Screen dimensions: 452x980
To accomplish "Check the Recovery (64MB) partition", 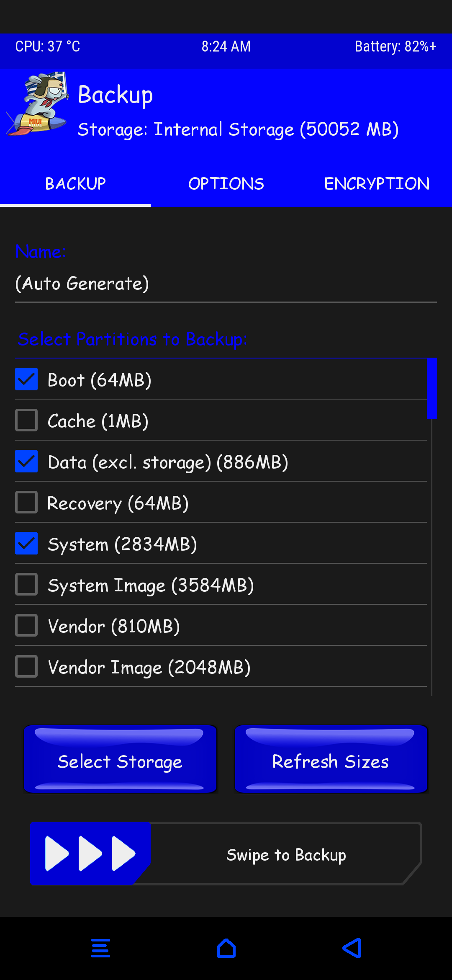I will pos(26,502).
